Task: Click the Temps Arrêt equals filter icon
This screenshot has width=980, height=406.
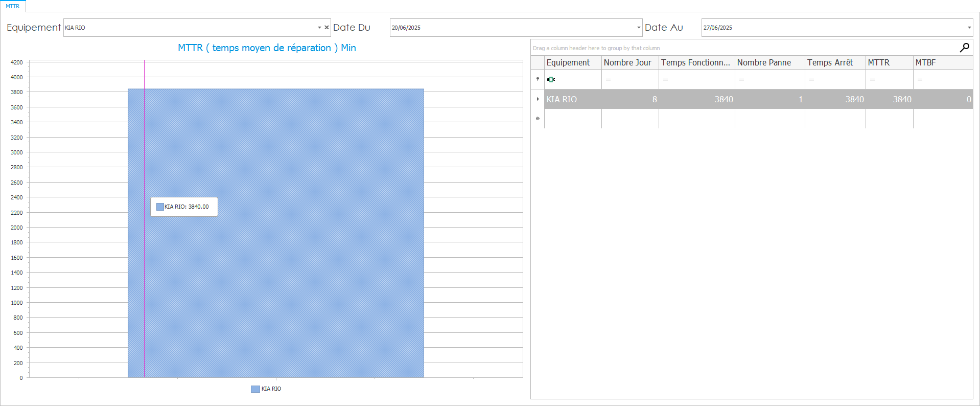Action: 811,79
